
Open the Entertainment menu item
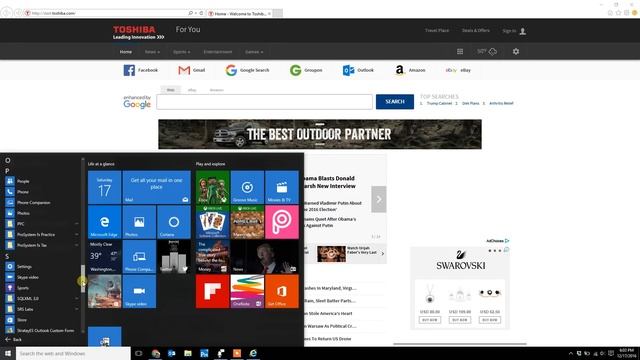218,52
